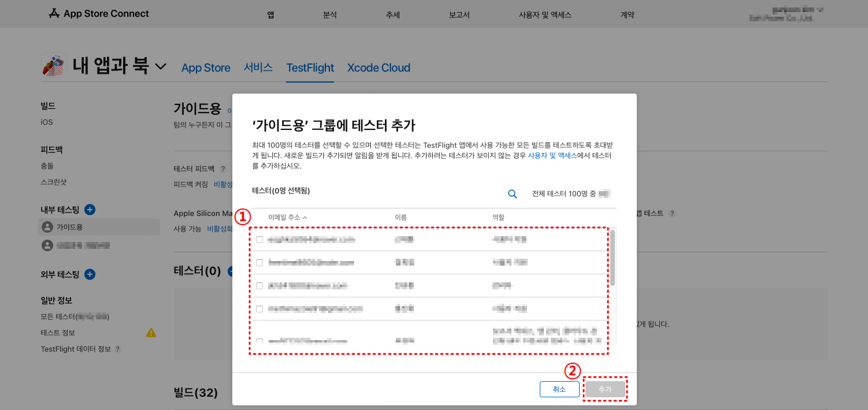Viewport: 868px width, 410px height.
Task: Select the fourth tester's checkbox in the list
Action: 259,308
